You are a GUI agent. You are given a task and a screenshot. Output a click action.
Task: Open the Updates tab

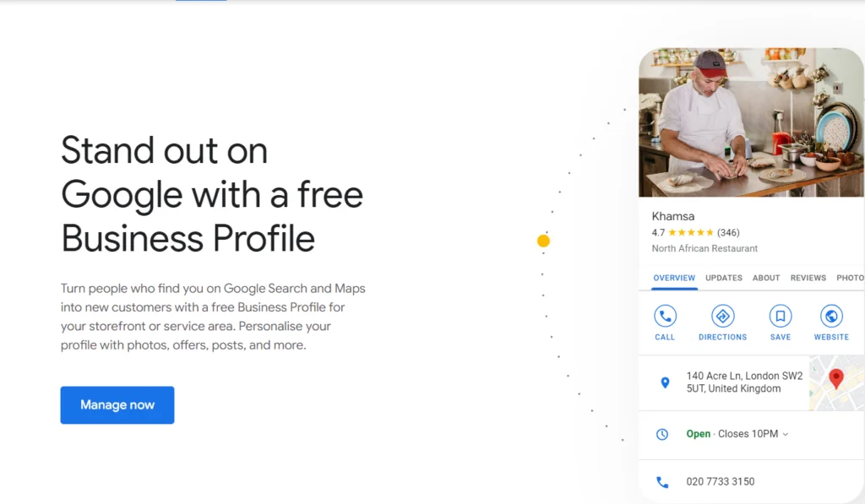pos(723,278)
